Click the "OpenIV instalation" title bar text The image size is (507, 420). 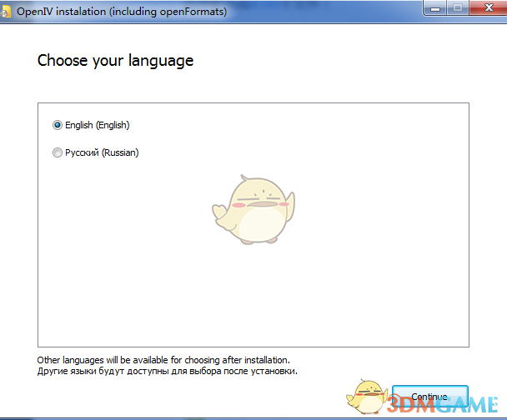(122, 12)
